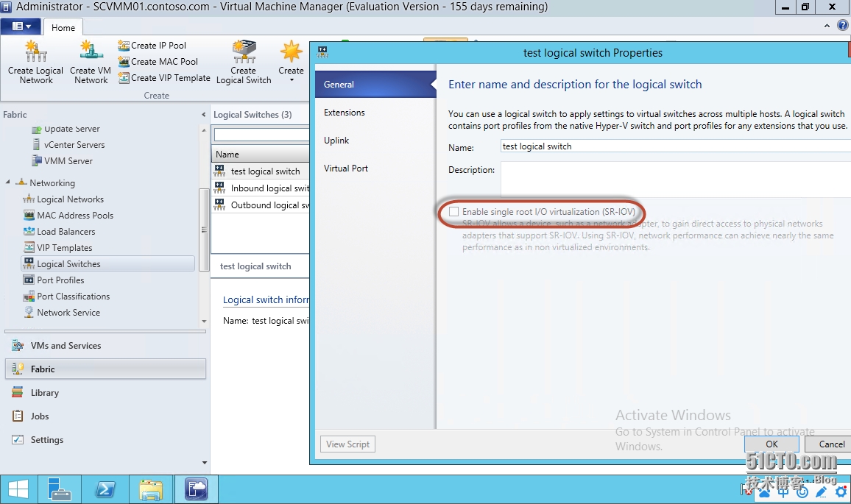
Task: Click the up arrow of the tree scrollbar
Action: pos(204,130)
